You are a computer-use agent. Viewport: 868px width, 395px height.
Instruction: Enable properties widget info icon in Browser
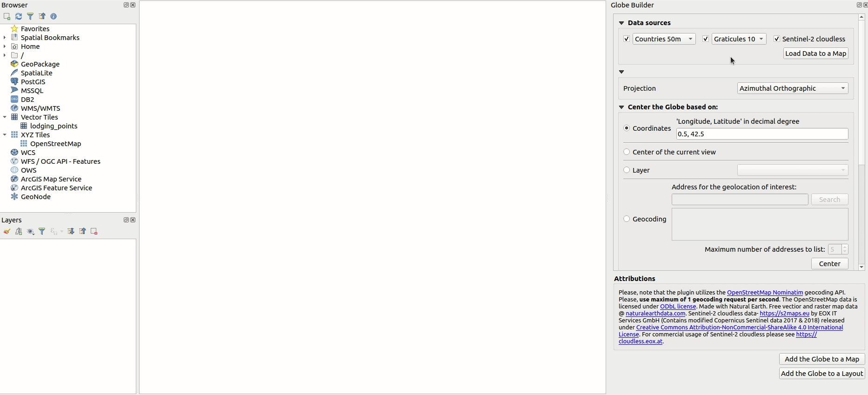(x=53, y=16)
